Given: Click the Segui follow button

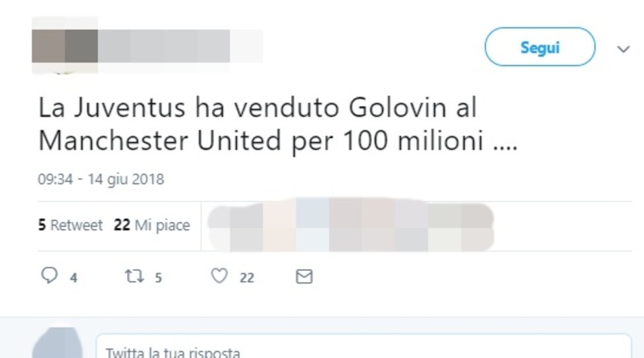Looking at the screenshot, I should 540,47.
